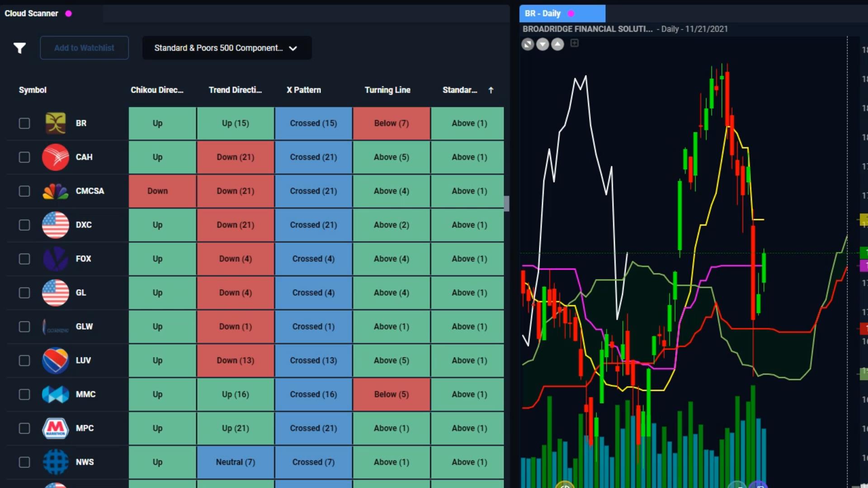Click the CMCSA peacock logo
The height and width of the screenshot is (488, 868).
(x=56, y=191)
